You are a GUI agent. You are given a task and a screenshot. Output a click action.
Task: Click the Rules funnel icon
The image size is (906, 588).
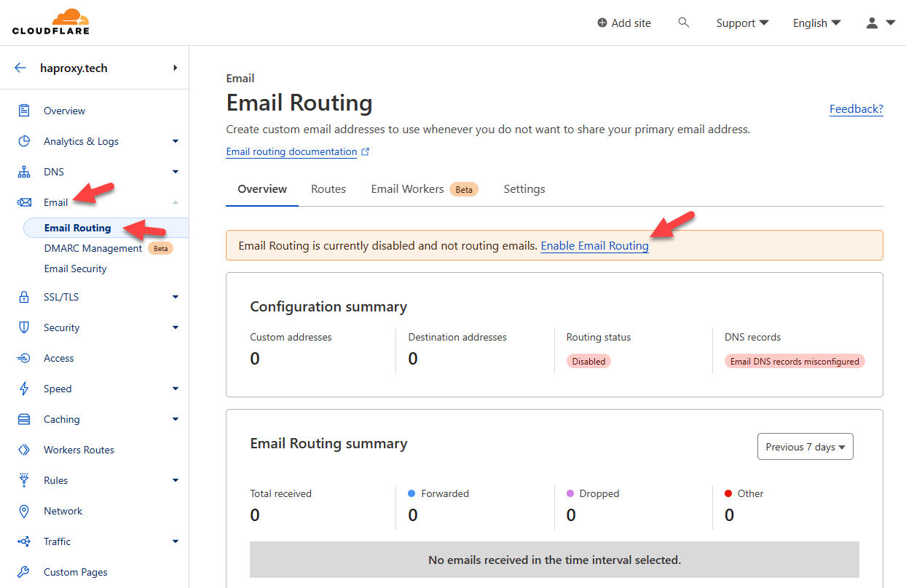coord(24,480)
